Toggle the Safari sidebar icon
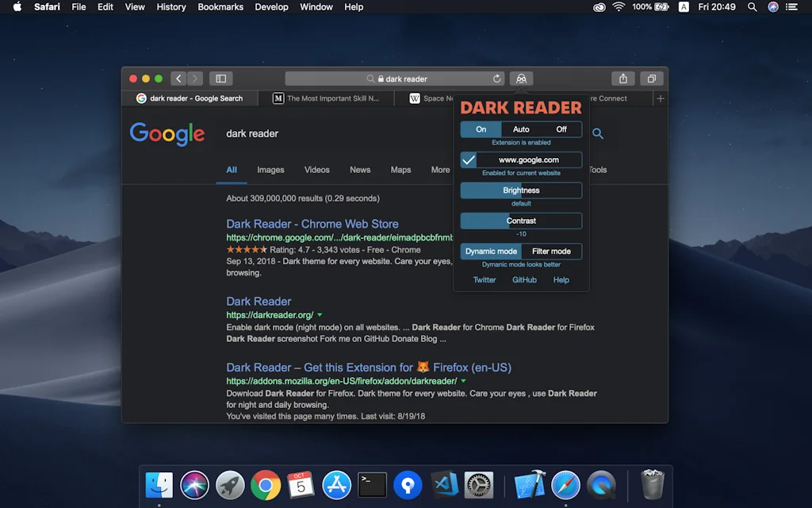812x508 pixels. point(220,79)
